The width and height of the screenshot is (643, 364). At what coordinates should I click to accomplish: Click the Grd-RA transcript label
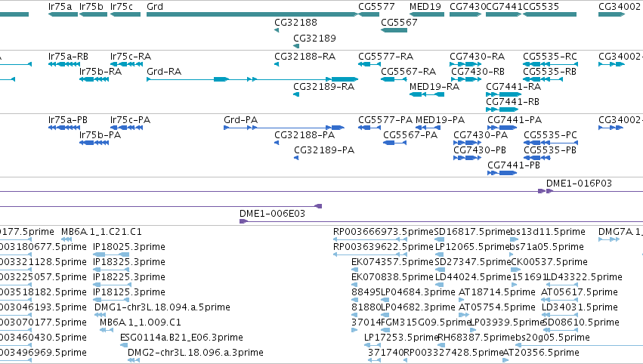pos(164,72)
